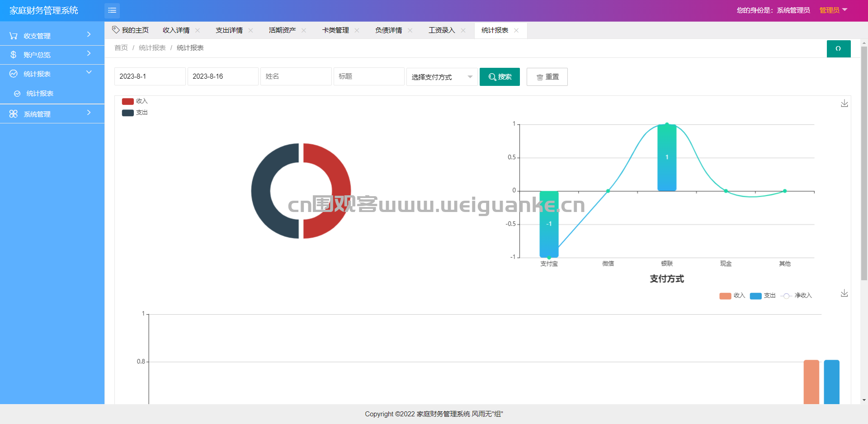Image resolution: width=868 pixels, height=424 pixels.
Task: Click the red 收入 pie slice
Action: click(341, 191)
